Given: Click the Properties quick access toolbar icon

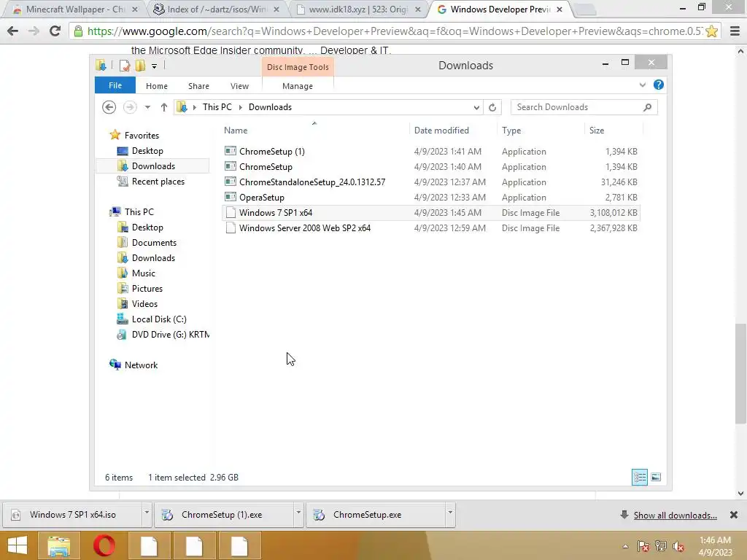Looking at the screenshot, I should click(x=125, y=66).
